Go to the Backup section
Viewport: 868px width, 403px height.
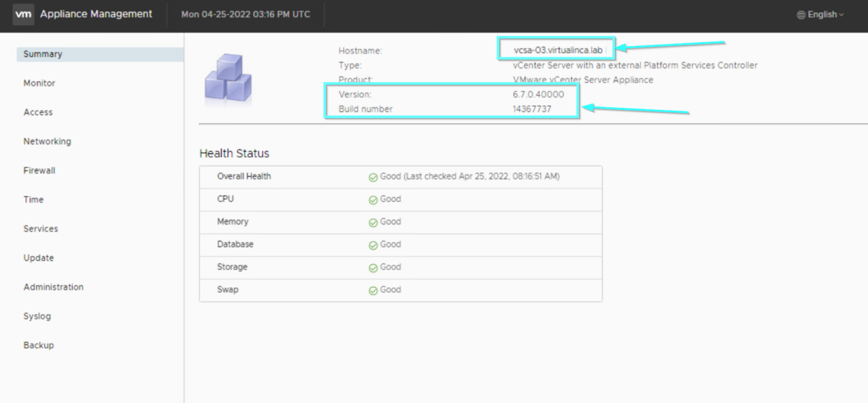pos(38,345)
